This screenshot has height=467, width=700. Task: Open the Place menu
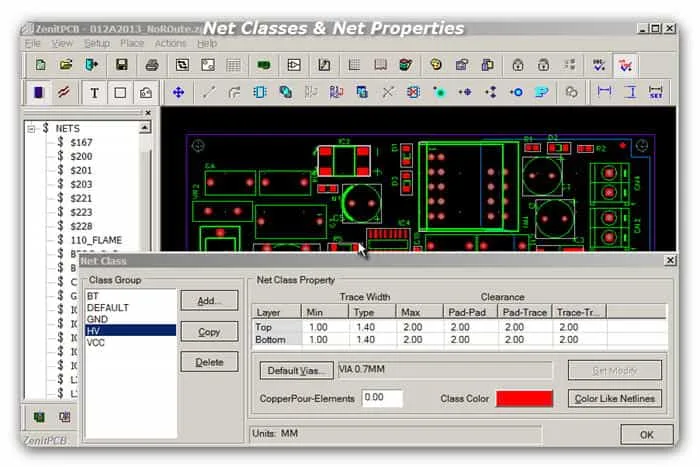tap(132, 43)
